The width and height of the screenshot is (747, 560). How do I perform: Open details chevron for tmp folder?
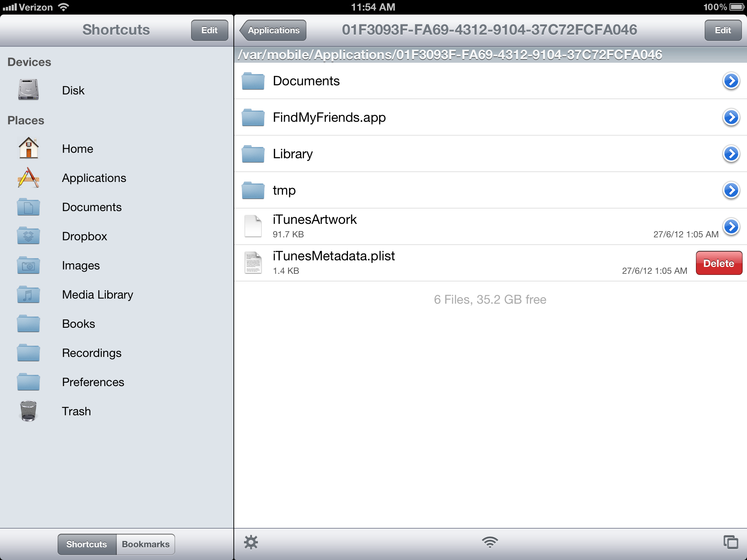pos(731,190)
